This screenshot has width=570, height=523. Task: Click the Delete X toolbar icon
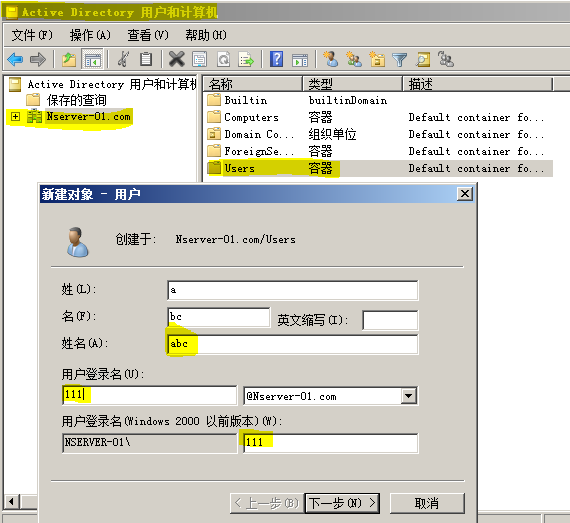177,59
